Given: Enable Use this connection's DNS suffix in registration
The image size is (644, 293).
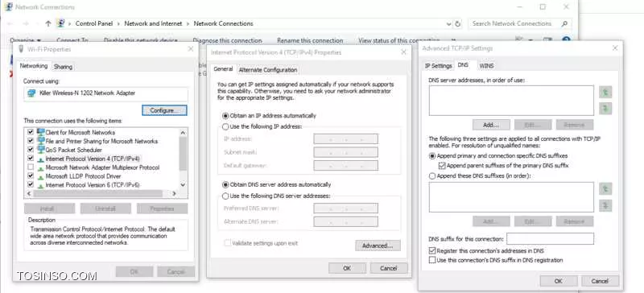Looking at the screenshot, I should 432,260.
